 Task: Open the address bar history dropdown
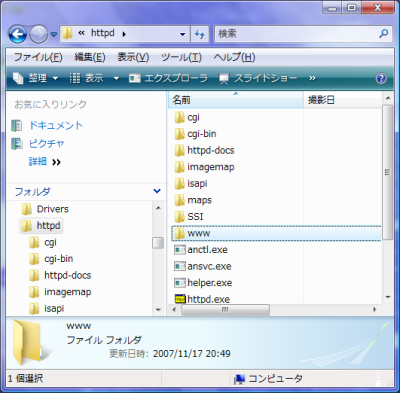coord(182,34)
